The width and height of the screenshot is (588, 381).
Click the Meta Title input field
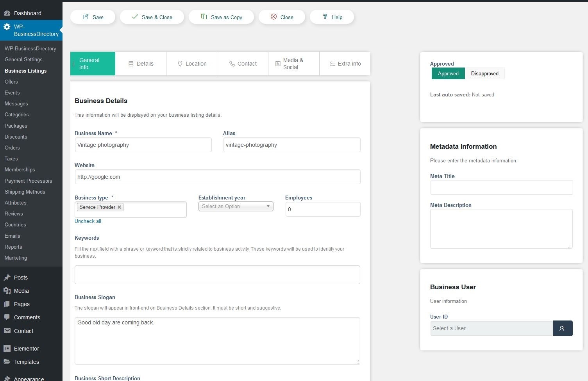(502, 187)
